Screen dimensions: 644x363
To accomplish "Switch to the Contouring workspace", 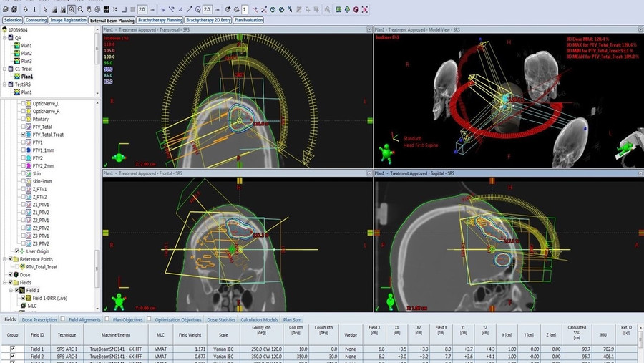I will pos(34,21).
